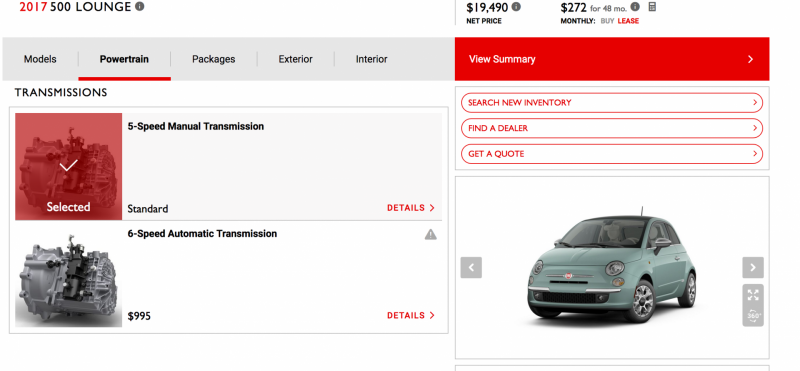Click the Fiat 500 car preview image
The height and width of the screenshot is (371, 800).
click(612, 265)
